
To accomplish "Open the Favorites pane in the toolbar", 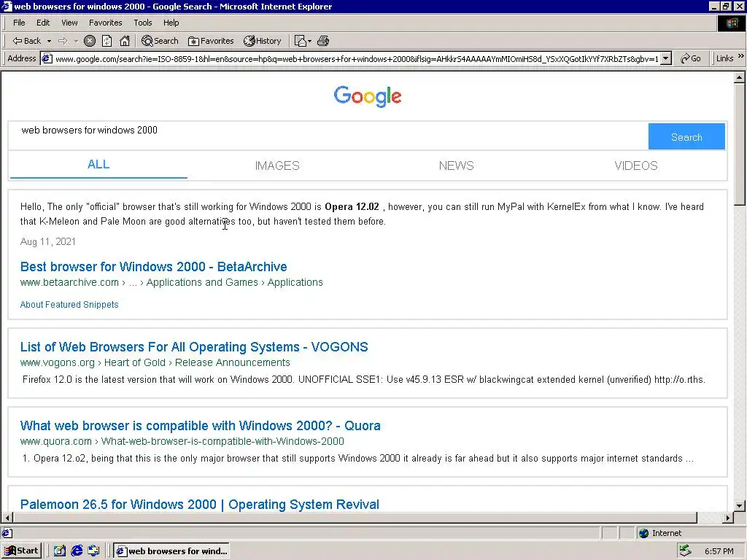I will 211,41.
